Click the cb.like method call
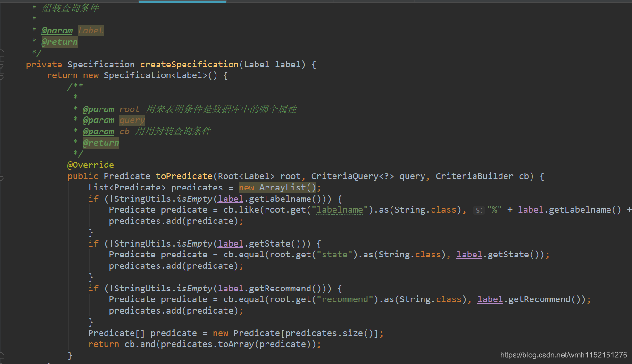Screen dimensions: 632x364 (x=241, y=210)
